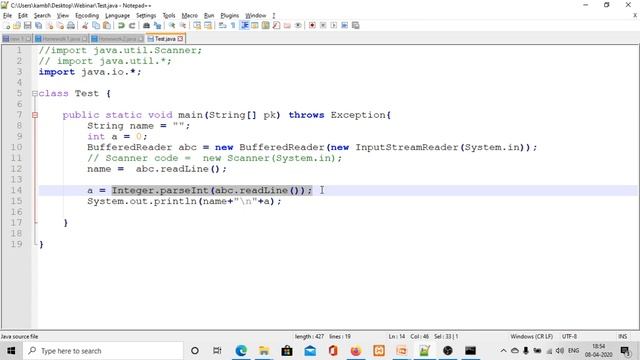Show hidden tray icons chevron
Viewport: 640px width, 360px height.
click(503, 351)
